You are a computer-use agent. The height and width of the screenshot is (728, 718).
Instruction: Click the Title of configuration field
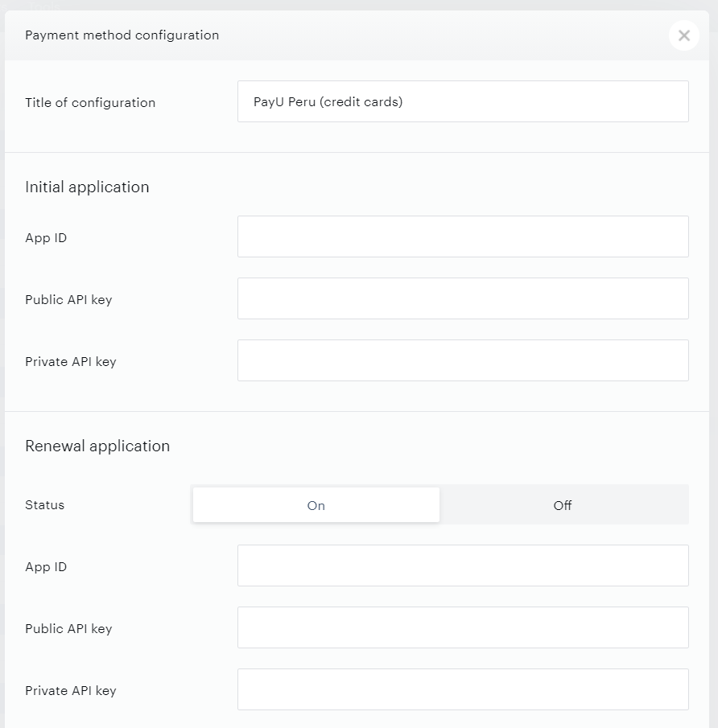point(463,101)
